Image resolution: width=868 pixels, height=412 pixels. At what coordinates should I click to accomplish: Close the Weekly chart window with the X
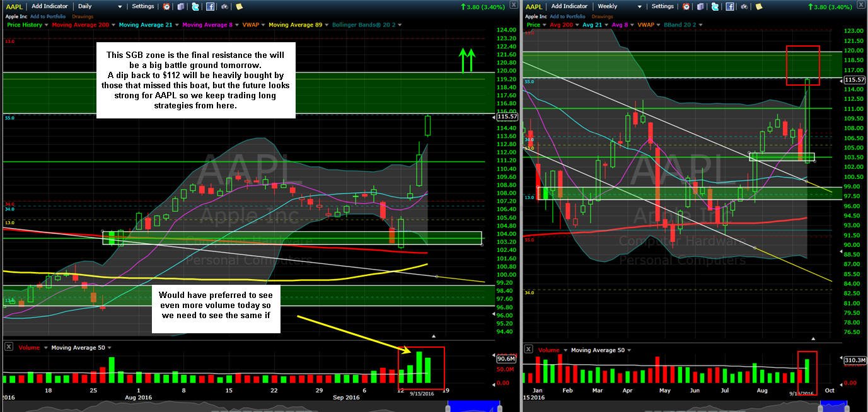coord(514,5)
